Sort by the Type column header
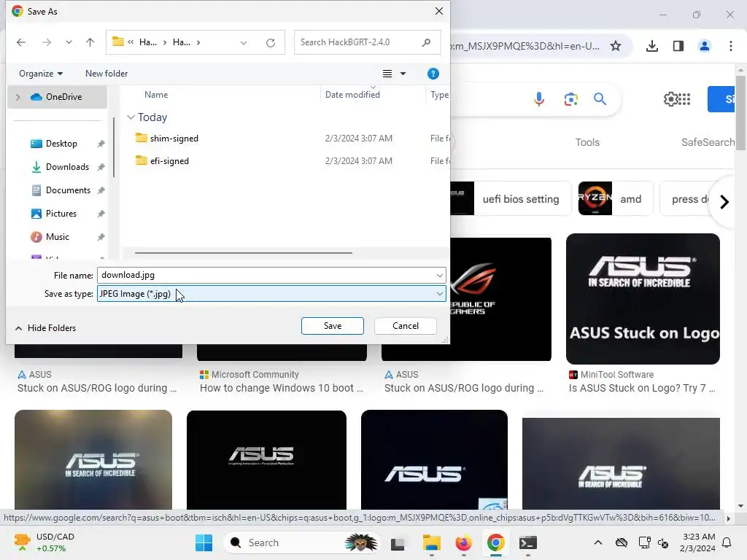 pyautogui.click(x=439, y=95)
